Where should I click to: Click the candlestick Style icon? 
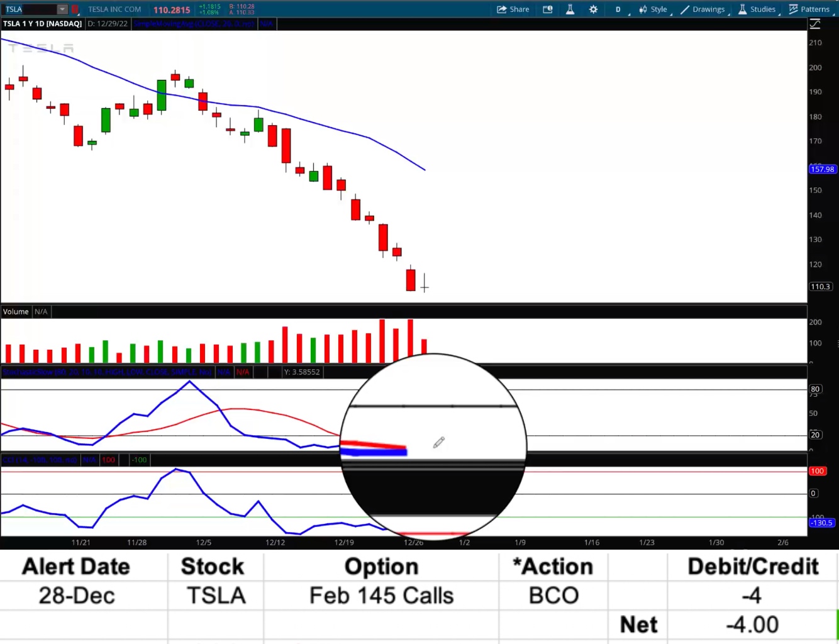click(643, 9)
